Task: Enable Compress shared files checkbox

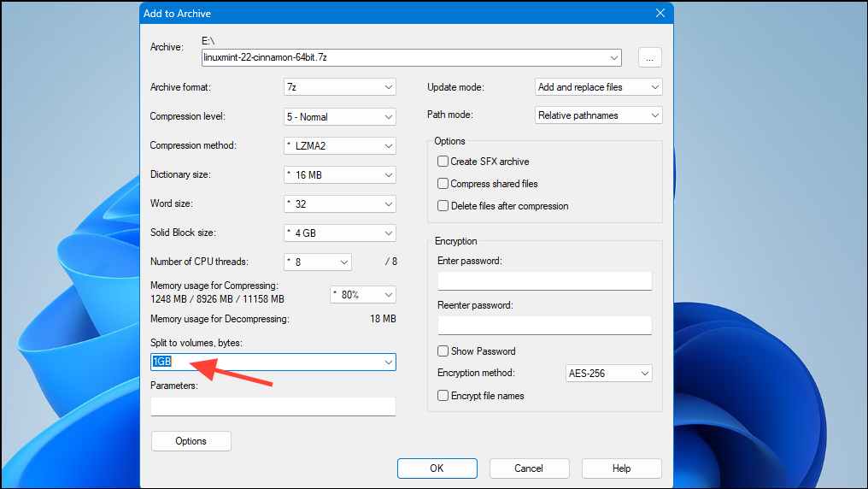Action: pyautogui.click(x=443, y=183)
